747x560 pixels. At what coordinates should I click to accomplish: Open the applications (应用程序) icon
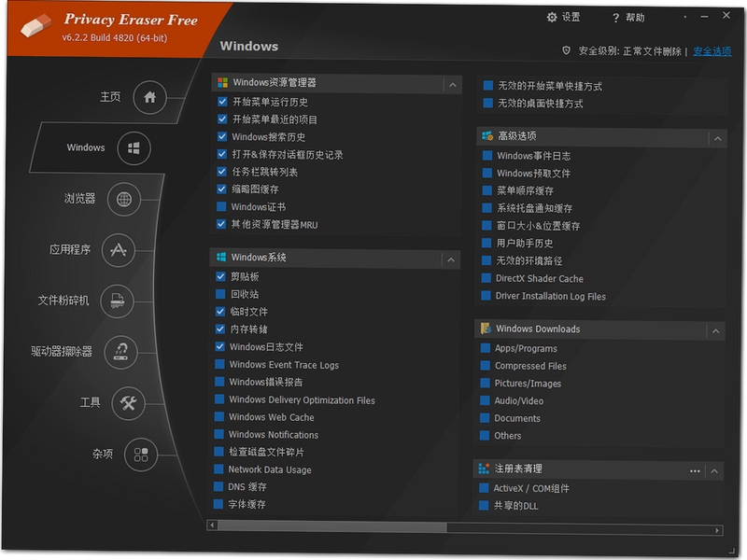click(x=119, y=250)
